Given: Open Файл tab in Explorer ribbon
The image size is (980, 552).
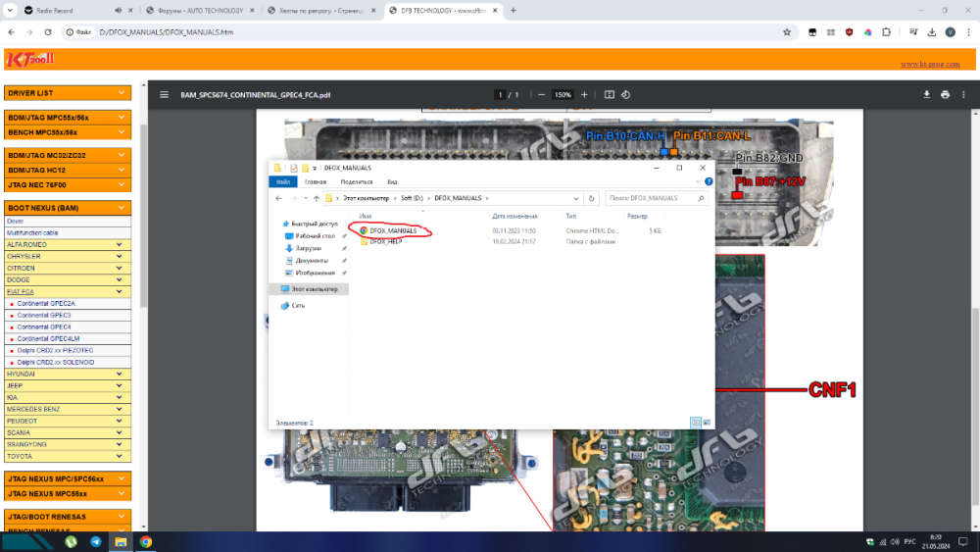Looking at the screenshot, I should click(x=283, y=182).
